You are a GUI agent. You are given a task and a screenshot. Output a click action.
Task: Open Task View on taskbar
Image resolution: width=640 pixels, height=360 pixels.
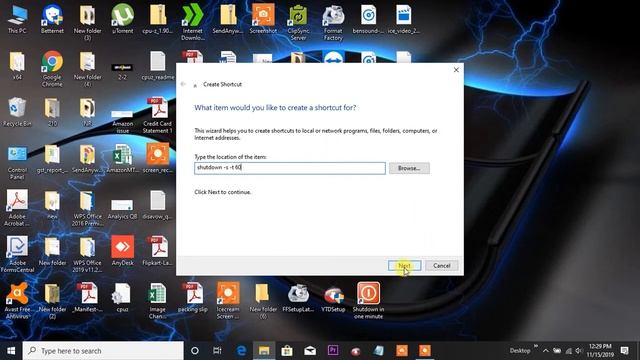coord(218,351)
